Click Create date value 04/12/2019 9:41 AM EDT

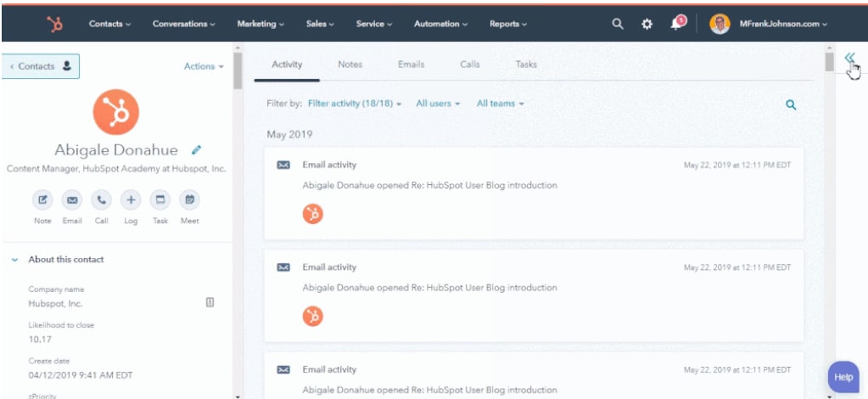click(x=81, y=375)
